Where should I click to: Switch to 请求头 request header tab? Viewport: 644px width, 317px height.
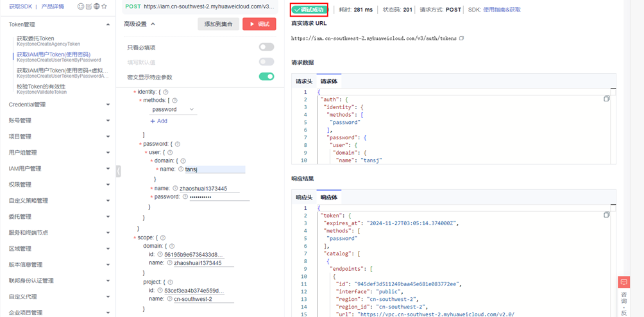(304, 81)
